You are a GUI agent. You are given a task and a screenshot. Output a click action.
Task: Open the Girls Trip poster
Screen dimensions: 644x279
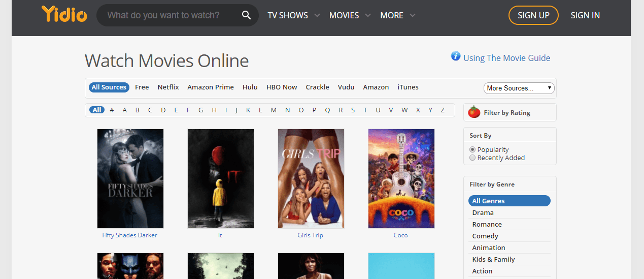click(311, 178)
